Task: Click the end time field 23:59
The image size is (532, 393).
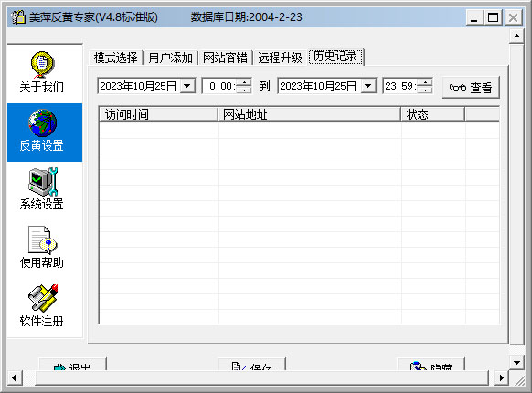Action: click(400, 86)
